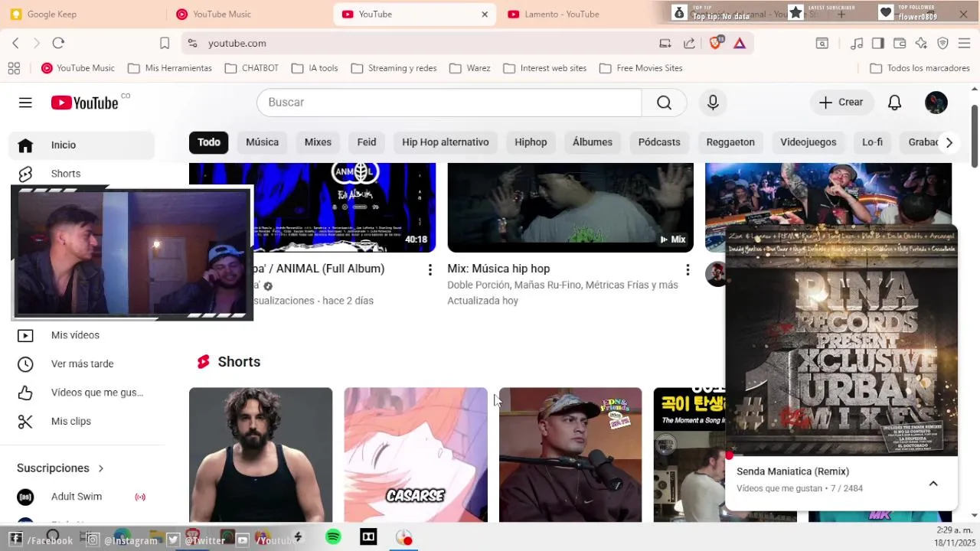Image resolution: width=980 pixels, height=551 pixels.
Task: Play the Música hip hop mix thumbnail
Action: (x=570, y=207)
